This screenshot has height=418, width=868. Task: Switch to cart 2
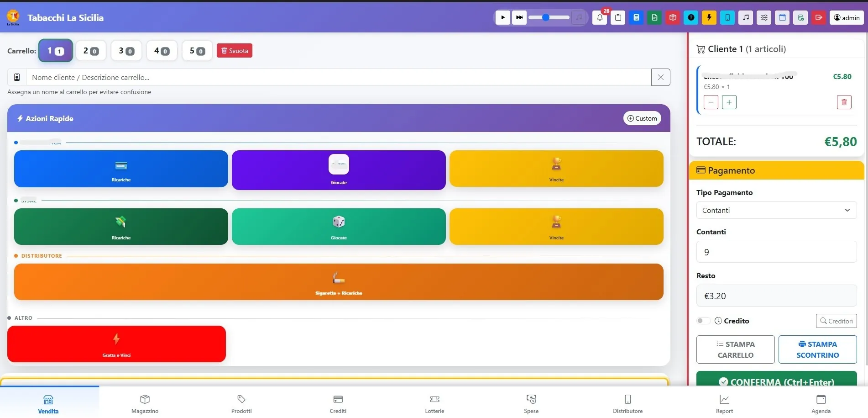coord(91,51)
